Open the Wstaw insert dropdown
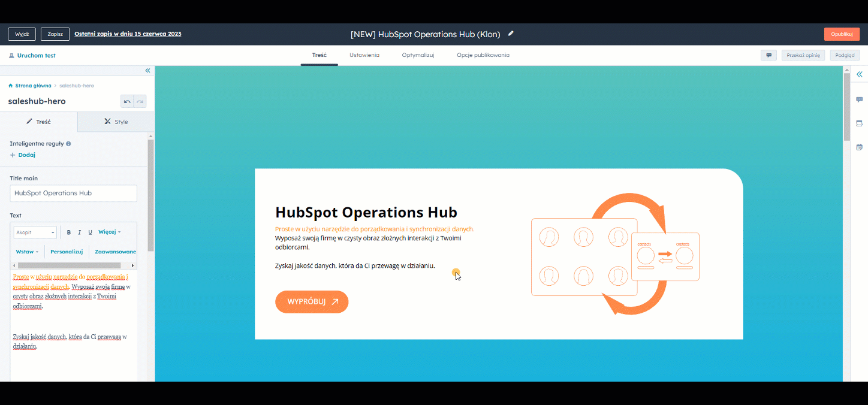Viewport: 868px width, 405px height. tap(27, 252)
